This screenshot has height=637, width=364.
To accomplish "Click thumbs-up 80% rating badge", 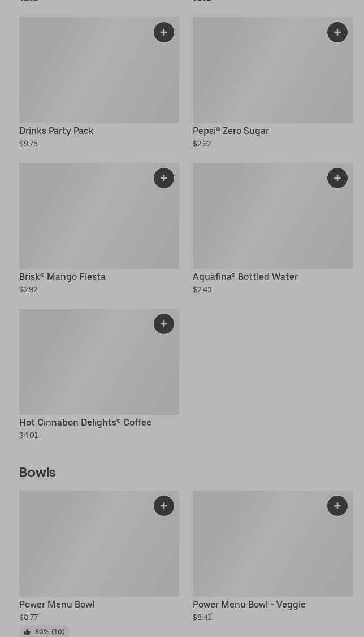I will pos(44,631).
